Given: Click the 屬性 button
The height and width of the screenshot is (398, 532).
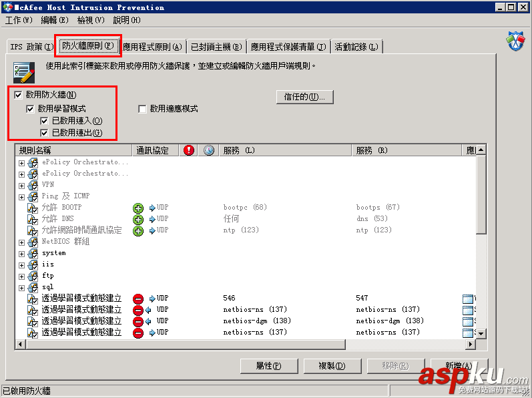Looking at the screenshot, I should (269, 366).
